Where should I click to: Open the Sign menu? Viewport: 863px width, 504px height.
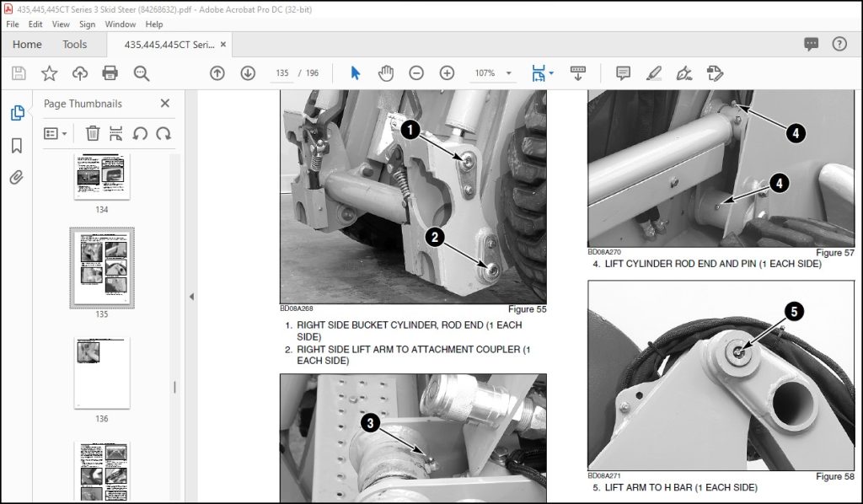tap(87, 24)
